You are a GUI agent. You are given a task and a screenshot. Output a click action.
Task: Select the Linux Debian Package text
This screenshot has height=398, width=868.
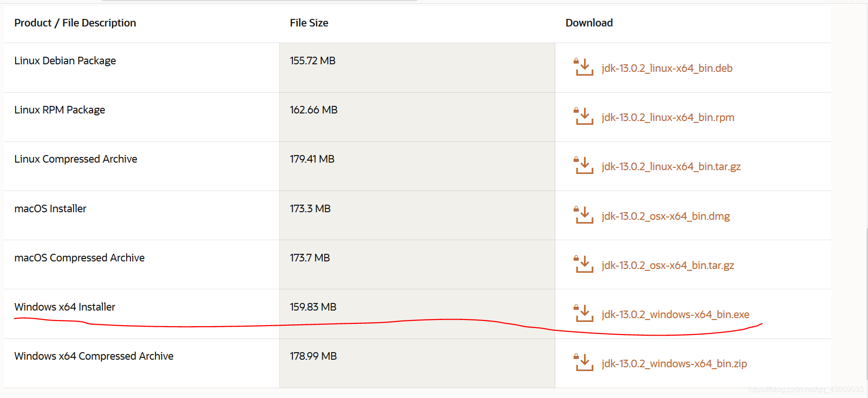65,61
